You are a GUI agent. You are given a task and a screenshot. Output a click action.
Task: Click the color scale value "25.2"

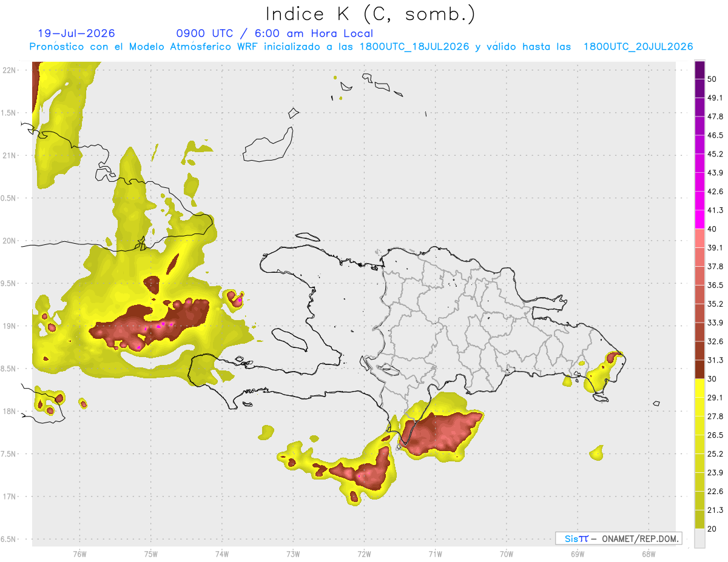715,453
